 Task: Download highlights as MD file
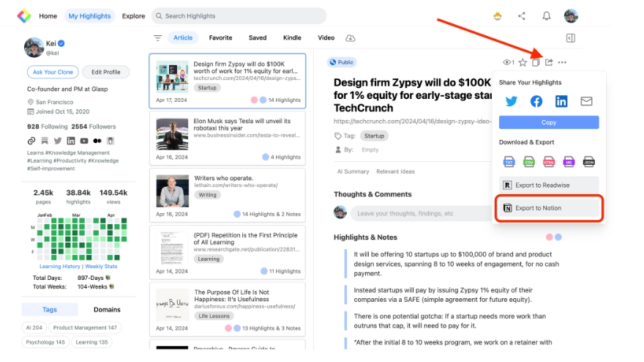coord(569,162)
